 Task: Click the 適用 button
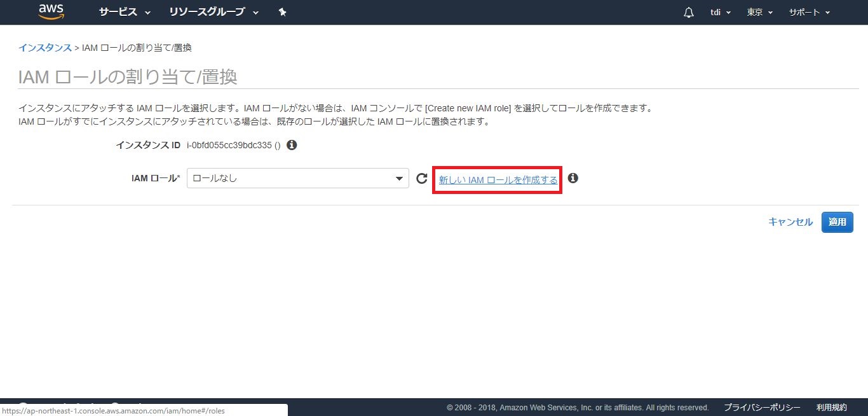point(837,222)
